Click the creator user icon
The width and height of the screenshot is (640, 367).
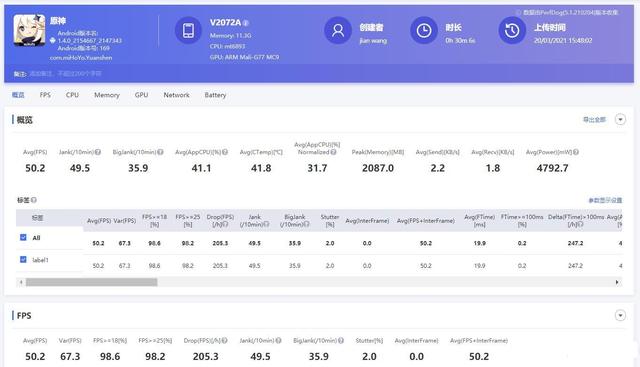pyautogui.click(x=338, y=30)
